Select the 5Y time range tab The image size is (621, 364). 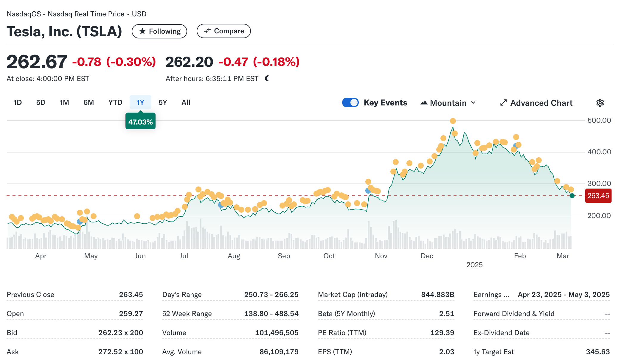click(x=163, y=102)
